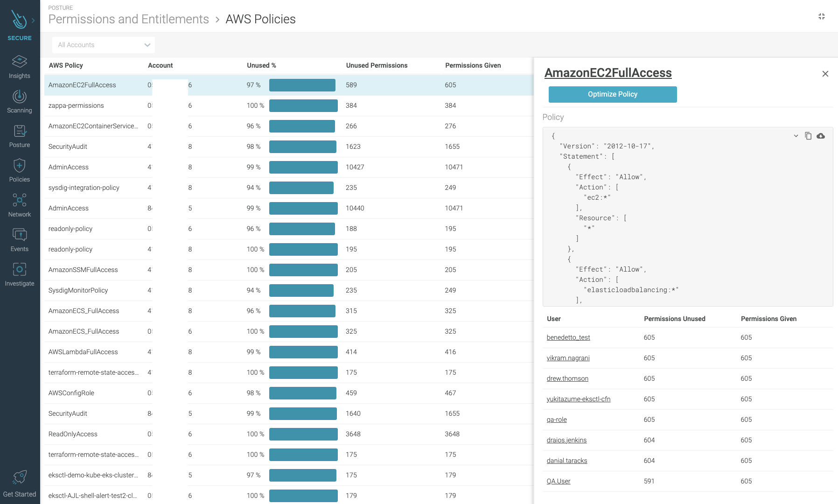The width and height of the screenshot is (838, 504).
Task: Select the AWSLambdaFullAccess row
Action: coord(289,352)
